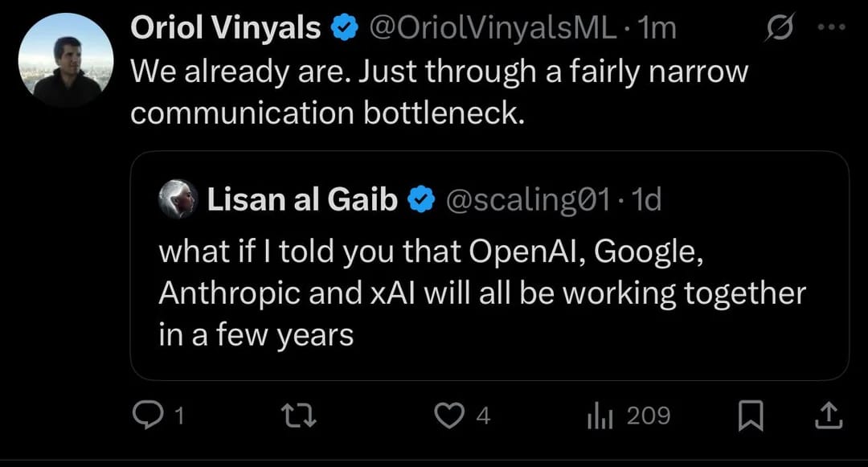Open Oriol Vinyals profile picture

pos(66,59)
